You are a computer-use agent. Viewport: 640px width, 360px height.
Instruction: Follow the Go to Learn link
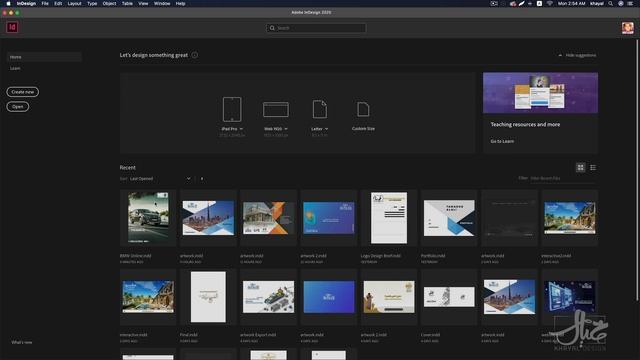(x=502, y=141)
